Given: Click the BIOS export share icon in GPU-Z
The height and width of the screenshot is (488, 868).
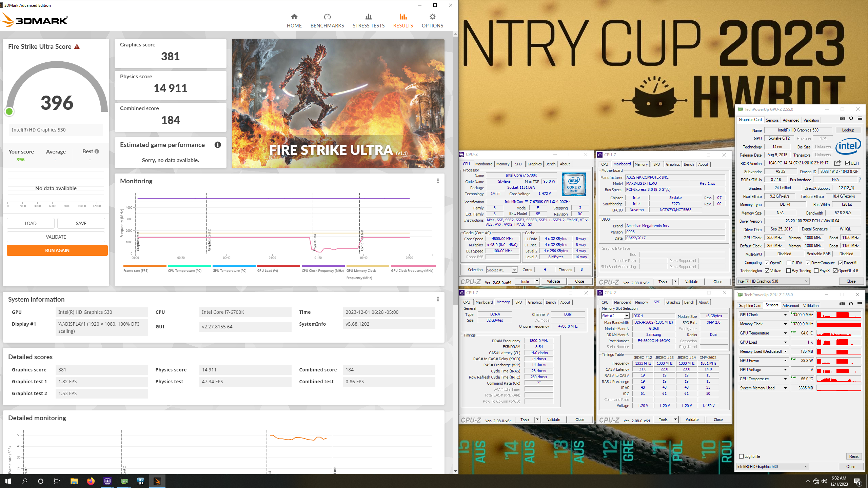Looking at the screenshot, I should [837, 163].
